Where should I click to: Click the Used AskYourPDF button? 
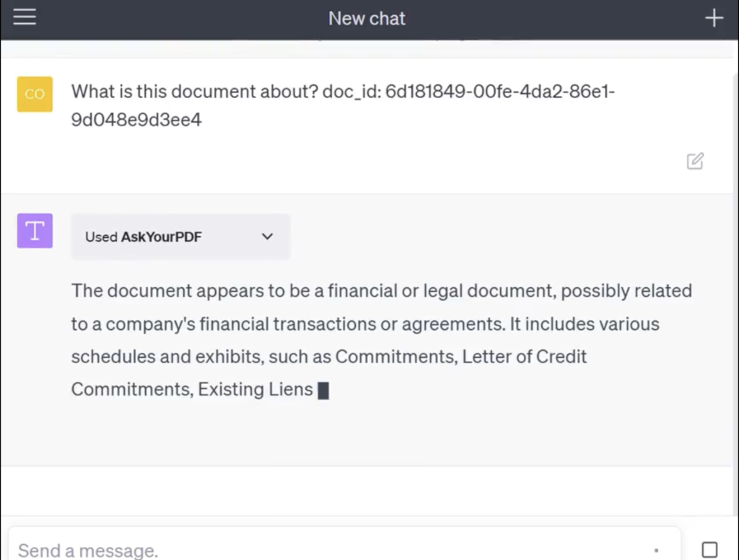[x=180, y=236]
